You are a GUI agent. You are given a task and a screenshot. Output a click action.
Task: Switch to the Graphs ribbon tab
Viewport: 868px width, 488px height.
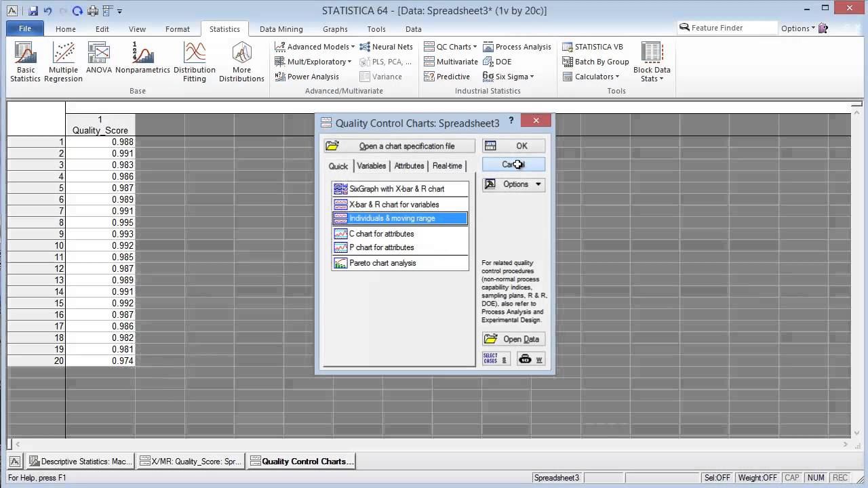(335, 29)
